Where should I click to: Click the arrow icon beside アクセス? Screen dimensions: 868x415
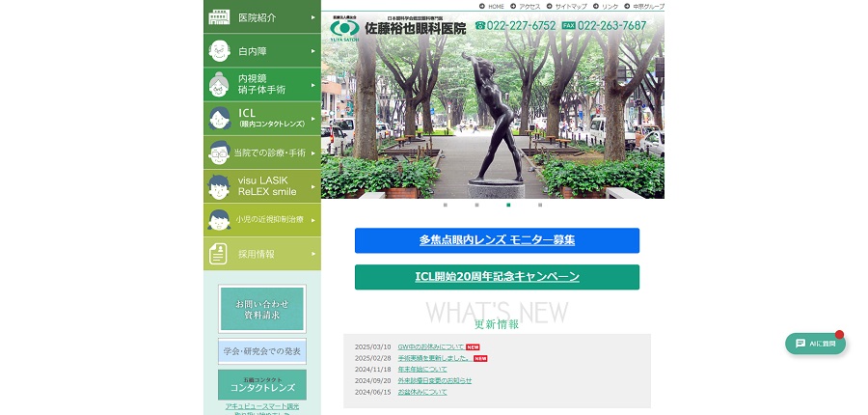pyautogui.click(x=513, y=6)
